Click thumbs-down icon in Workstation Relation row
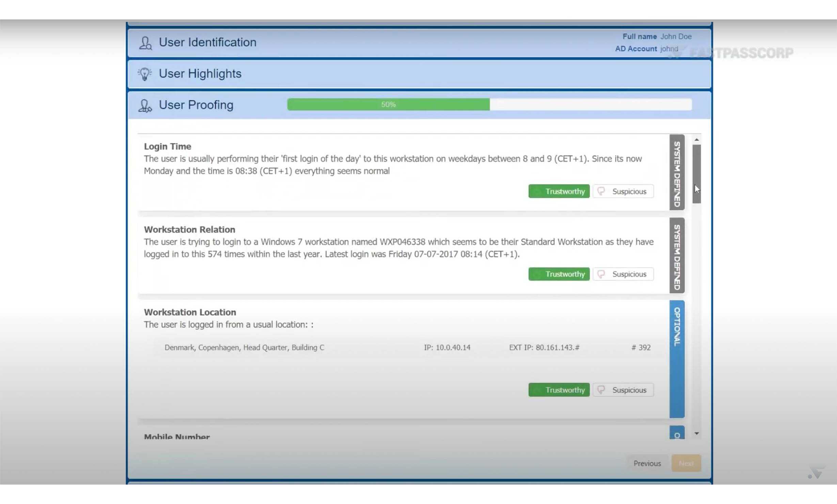This screenshot has width=837, height=504. click(x=601, y=274)
